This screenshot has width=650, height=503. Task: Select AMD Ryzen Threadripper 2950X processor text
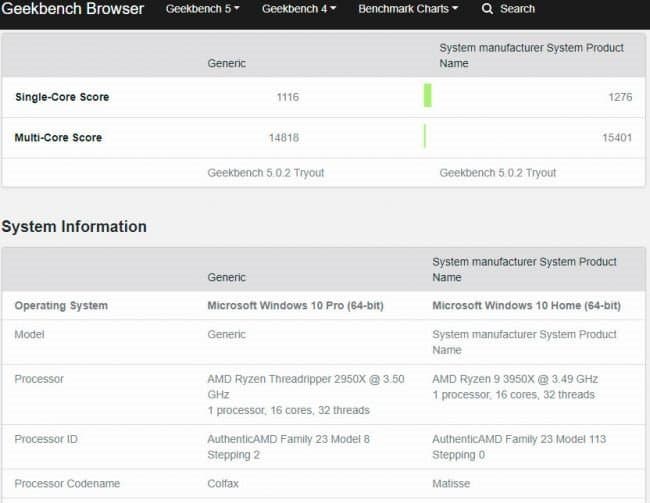(x=306, y=386)
